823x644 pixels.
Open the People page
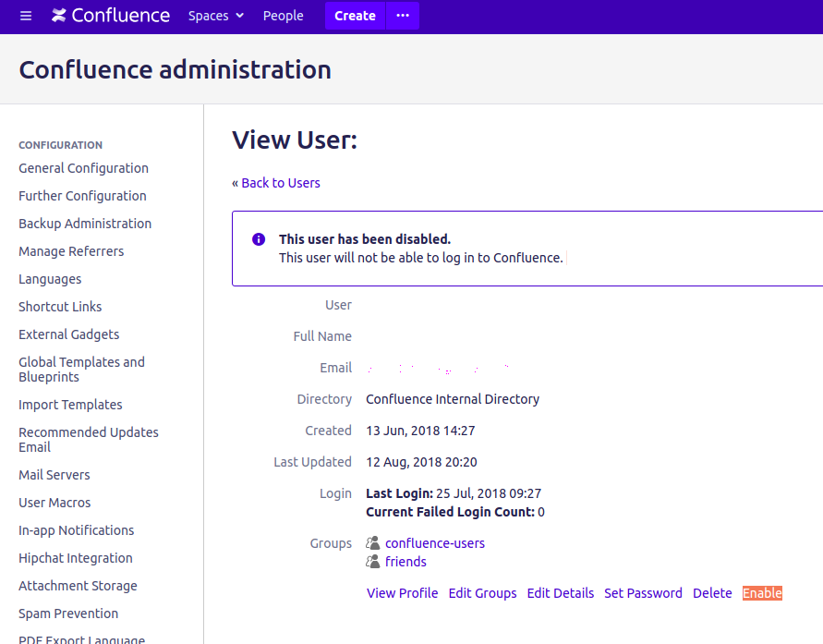tap(283, 16)
